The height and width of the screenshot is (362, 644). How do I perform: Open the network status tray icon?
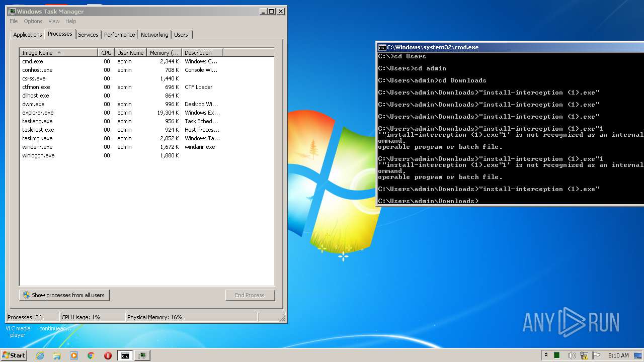point(584,355)
